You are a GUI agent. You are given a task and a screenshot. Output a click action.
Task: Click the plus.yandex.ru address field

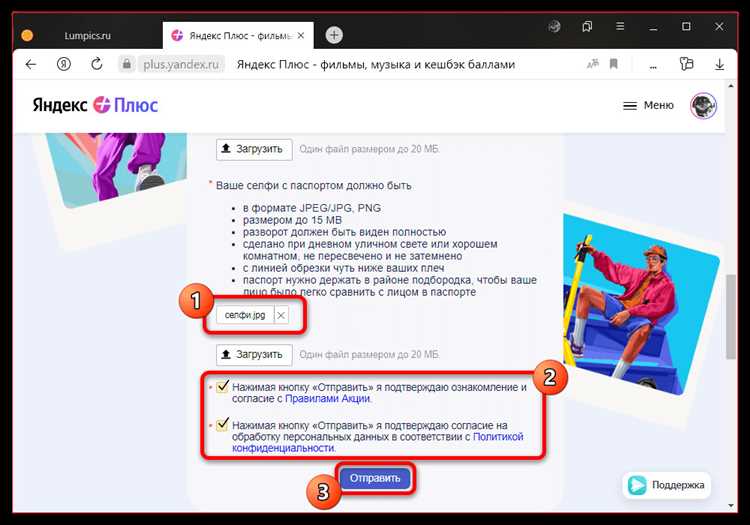coord(181,64)
